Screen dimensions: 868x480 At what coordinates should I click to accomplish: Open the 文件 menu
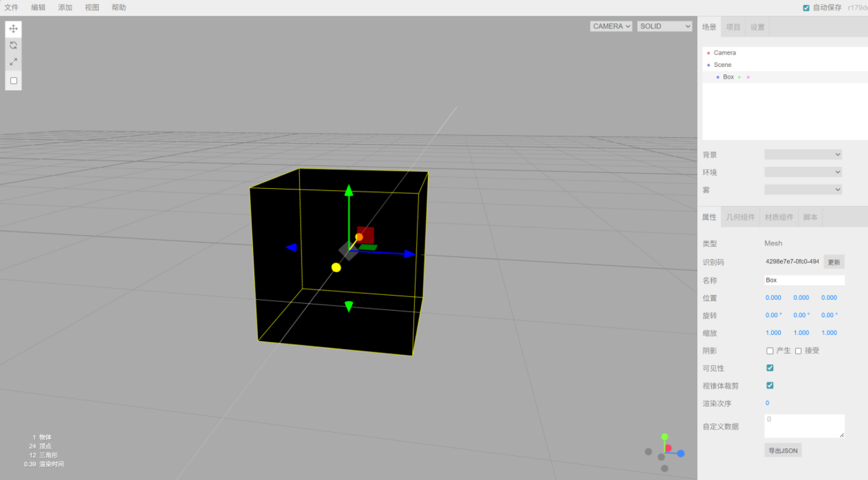pyautogui.click(x=11, y=8)
